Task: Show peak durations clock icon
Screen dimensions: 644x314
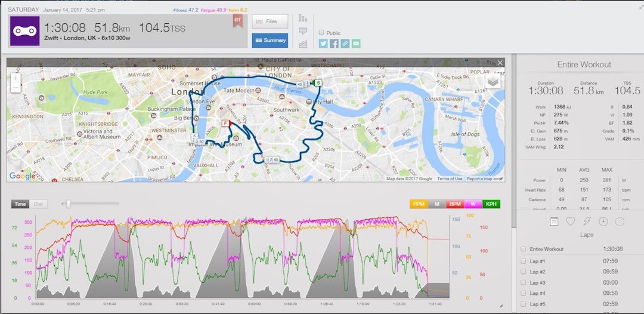Action: (603, 221)
